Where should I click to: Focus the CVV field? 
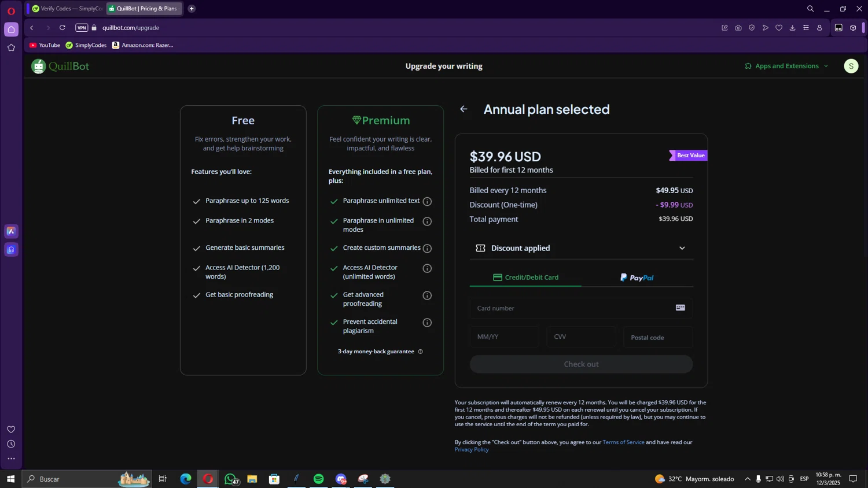point(581,337)
